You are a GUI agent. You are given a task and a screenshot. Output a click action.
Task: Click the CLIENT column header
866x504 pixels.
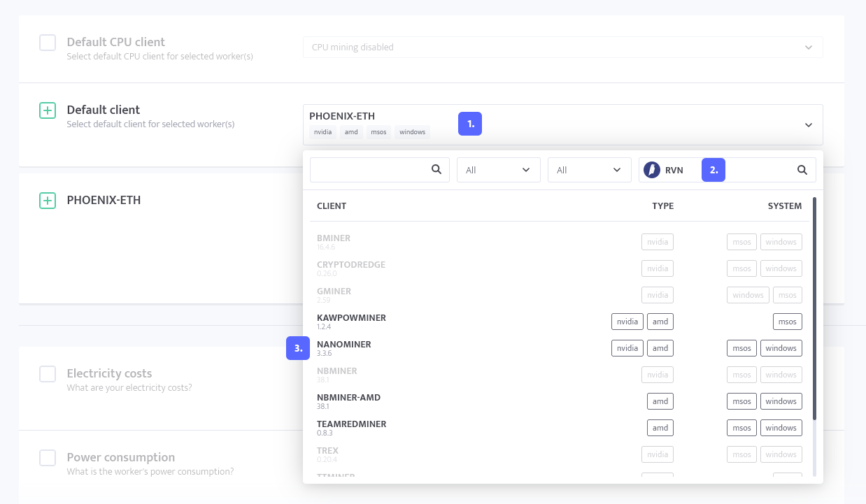pyautogui.click(x=332, y=206)
